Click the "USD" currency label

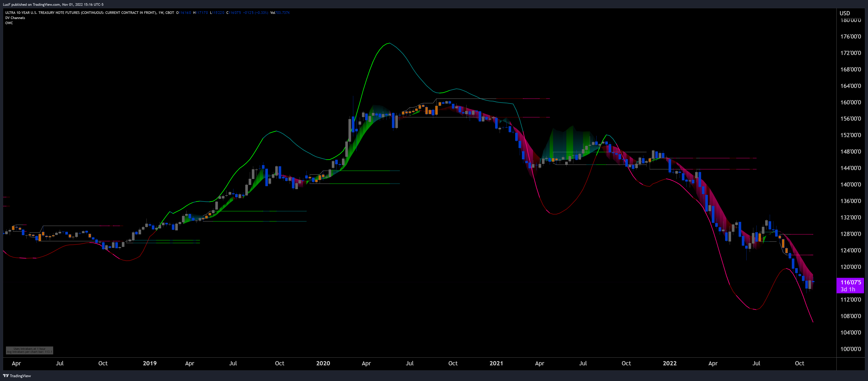845,13
